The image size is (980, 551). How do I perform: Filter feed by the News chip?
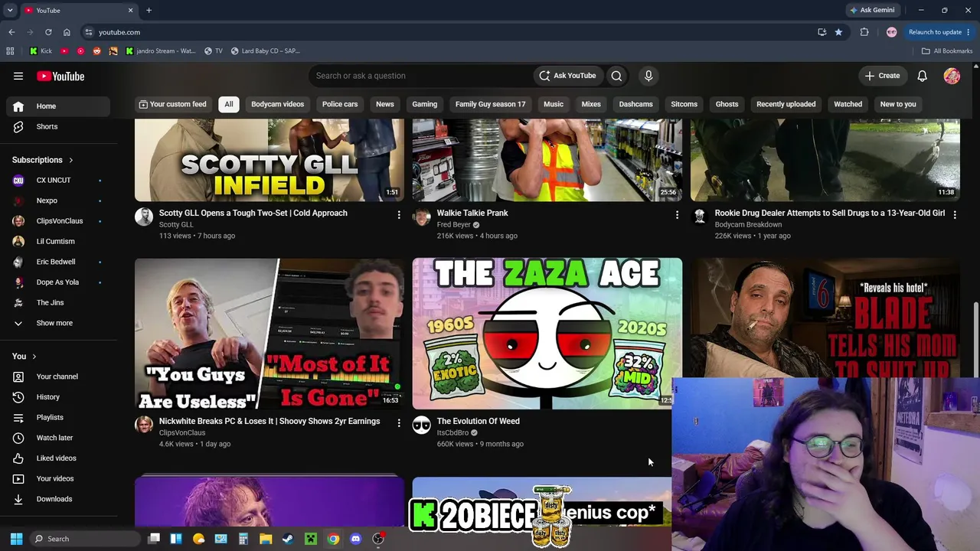pos(385,104)
